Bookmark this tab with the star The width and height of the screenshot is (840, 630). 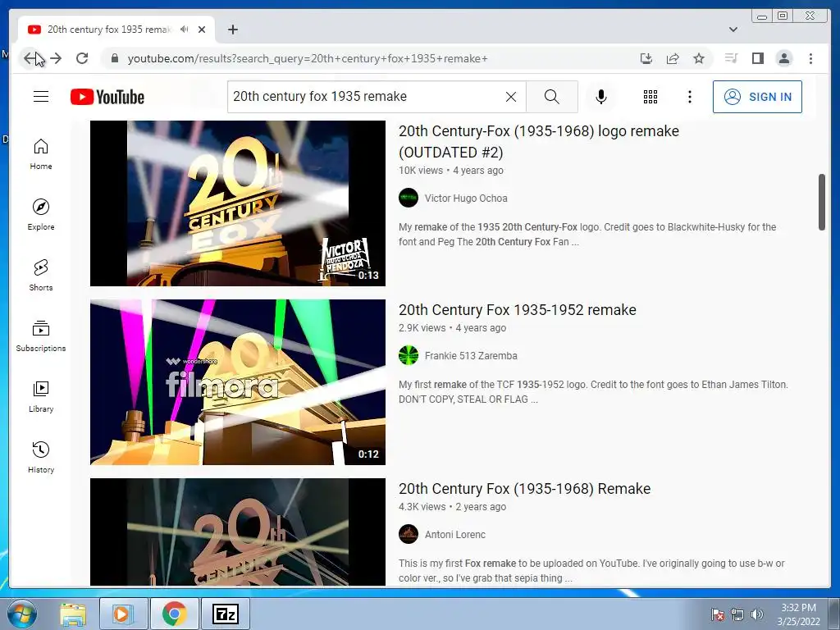click(699, 58)
